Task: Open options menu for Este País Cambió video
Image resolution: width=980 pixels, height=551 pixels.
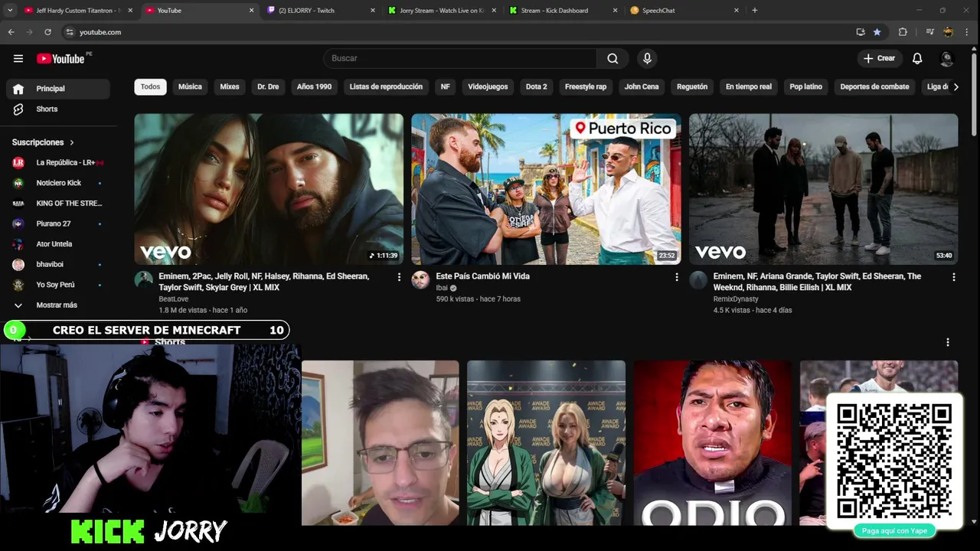Action: tap(676, 277)
